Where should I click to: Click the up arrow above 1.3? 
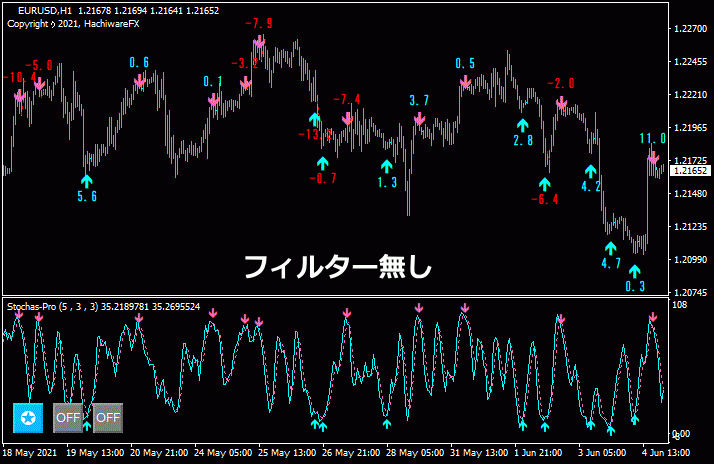coord(387,165)
